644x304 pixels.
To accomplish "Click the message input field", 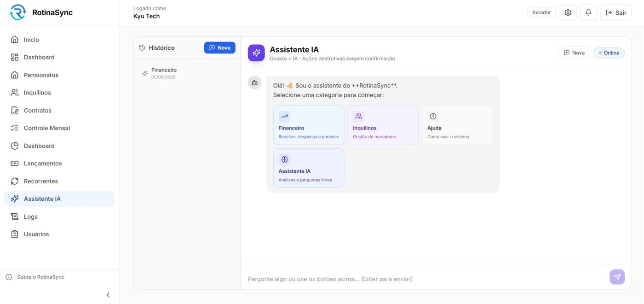I will coord(425,279).
